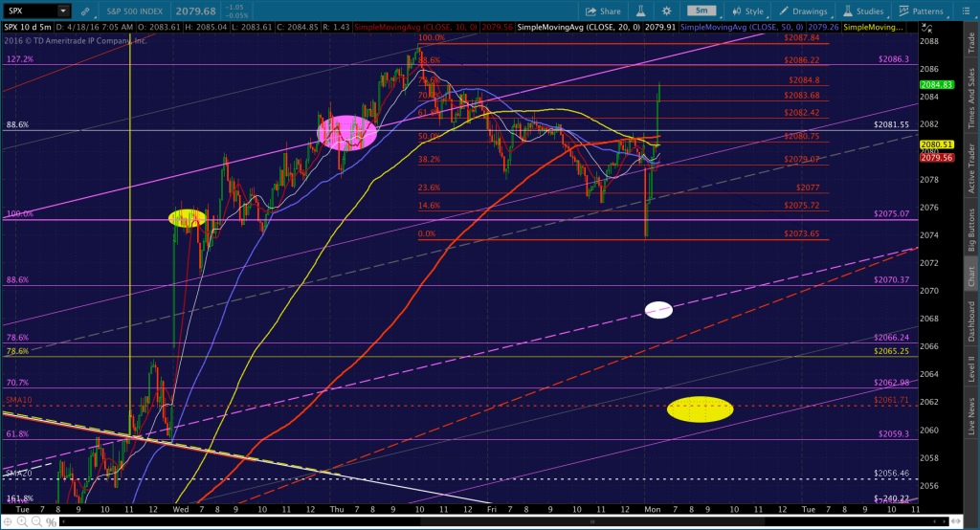Click the green 2084.83 price bubble
Image resolution: width=980 pixels, height=530 pixels.
937,85
